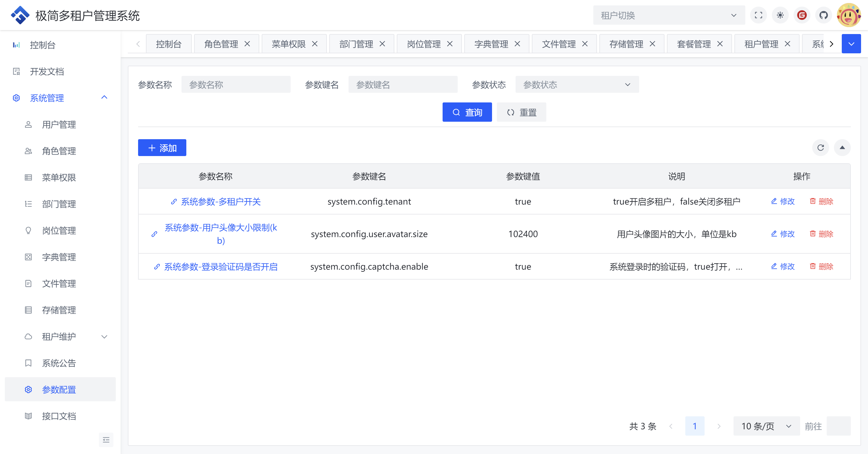
Task: Click 删除 for system.config.tenant row
Action: point(821,201)
